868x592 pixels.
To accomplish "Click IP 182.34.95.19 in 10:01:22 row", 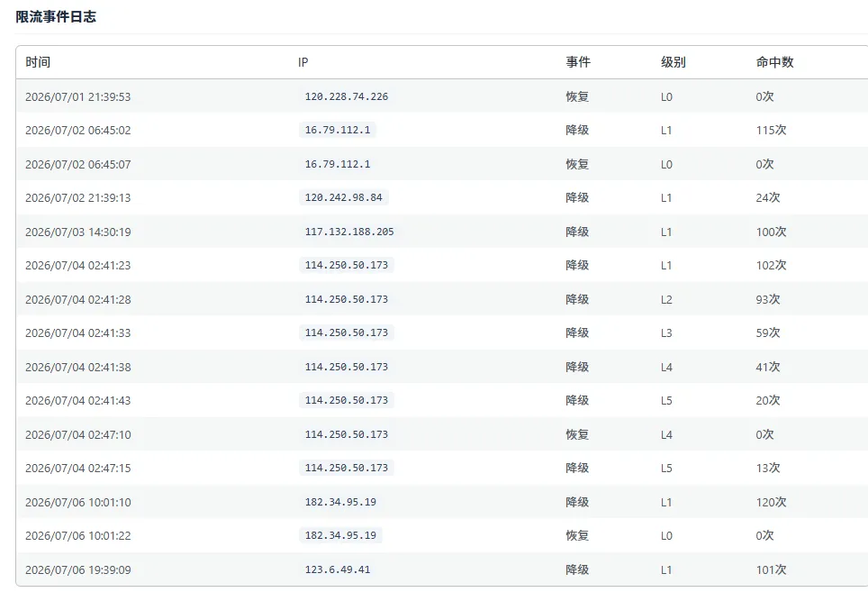I will point(340,535).
